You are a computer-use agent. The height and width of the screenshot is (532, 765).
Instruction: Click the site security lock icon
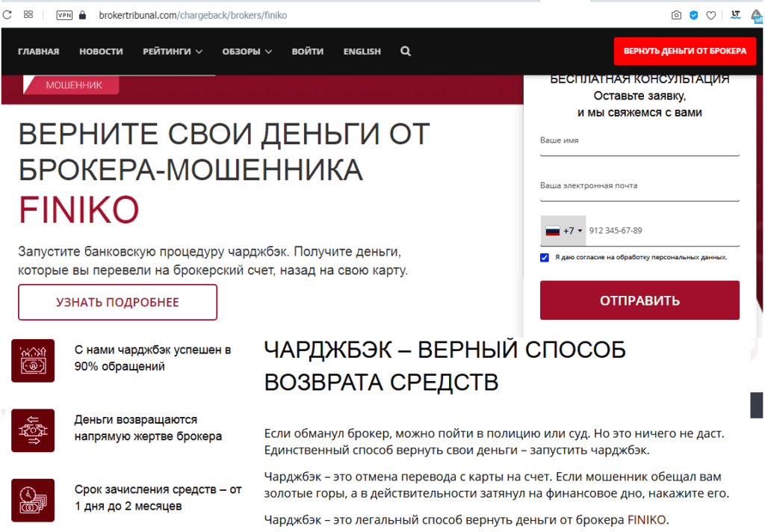(82, 14)
